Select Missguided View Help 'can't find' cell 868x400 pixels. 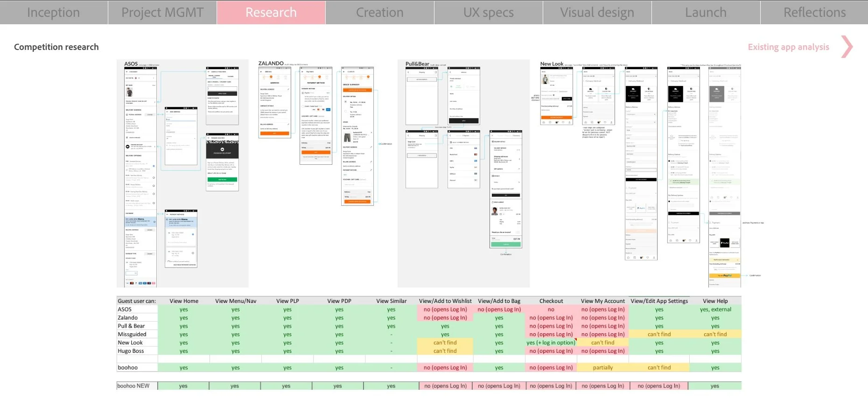click(715, 334)
